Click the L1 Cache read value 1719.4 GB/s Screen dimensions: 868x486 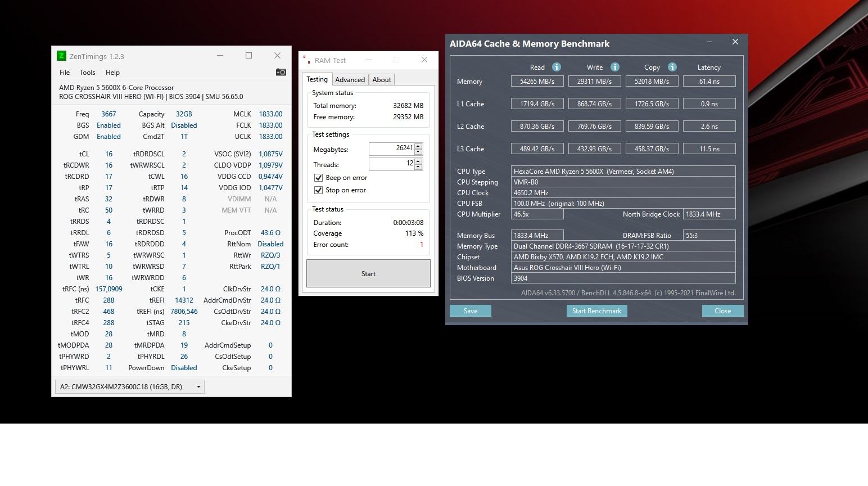(537, 104)
